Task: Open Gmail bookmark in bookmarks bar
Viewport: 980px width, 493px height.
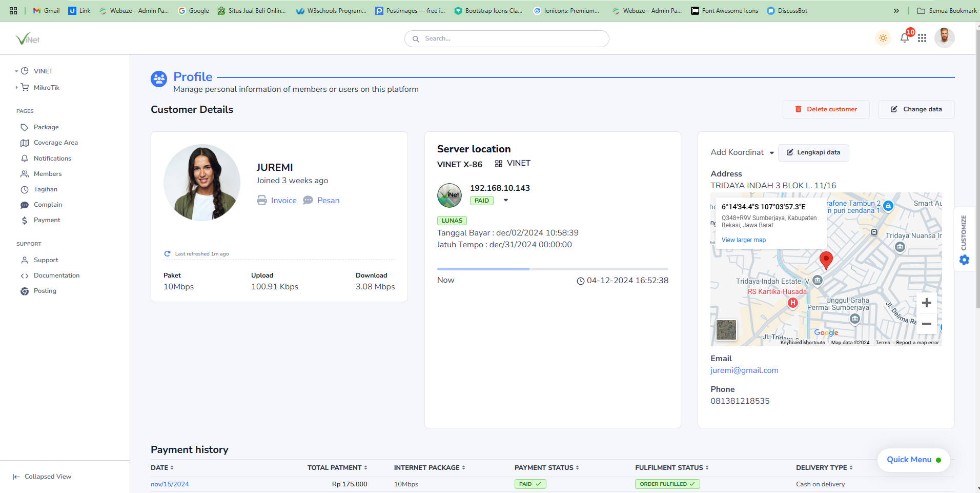Action: click(x=46, y=11)
